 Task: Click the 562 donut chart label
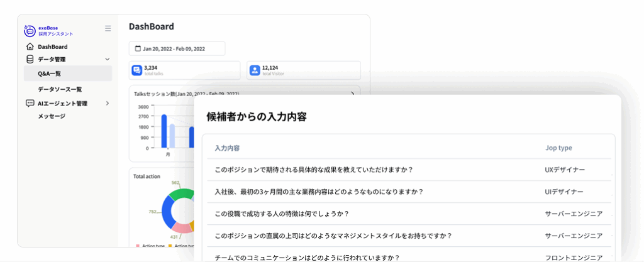175,182
